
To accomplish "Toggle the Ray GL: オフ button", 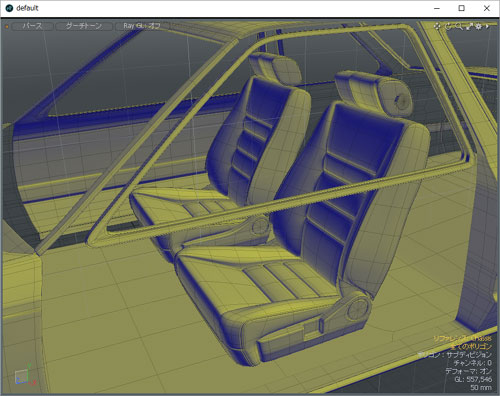I will pyautogui.click(x=141, y=26).
